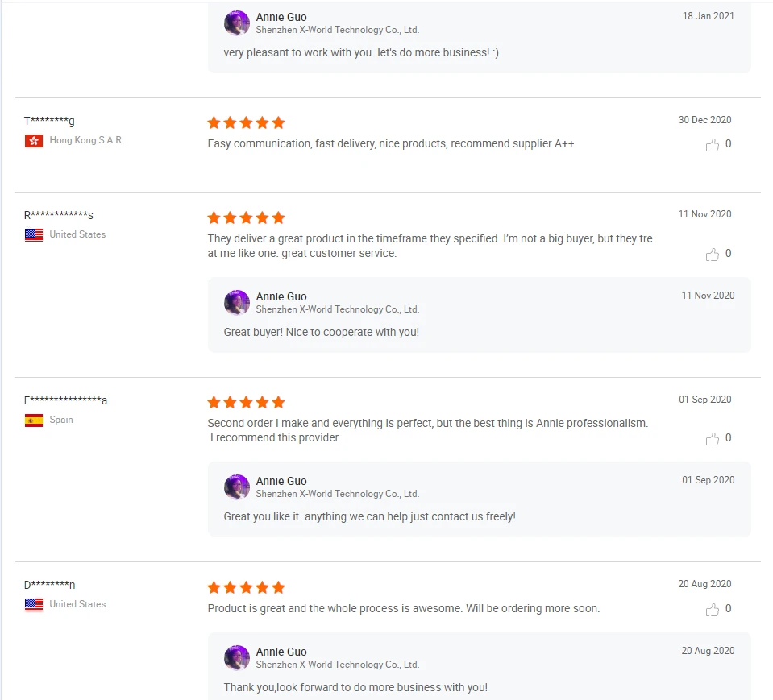This screenshot has height=700, width=773.
Task: Click the US flag beside reviewer R************s
Action: click(34, 235)
